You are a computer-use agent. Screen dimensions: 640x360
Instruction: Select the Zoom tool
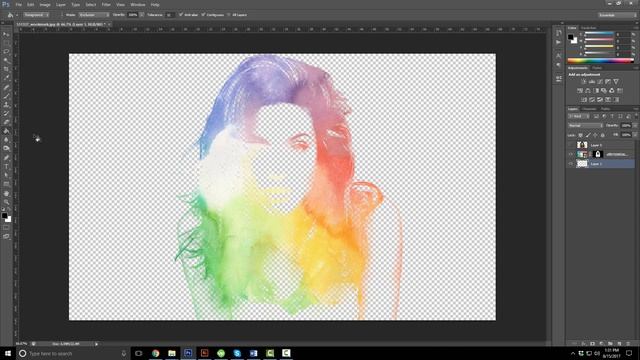[x=6, y=202]
